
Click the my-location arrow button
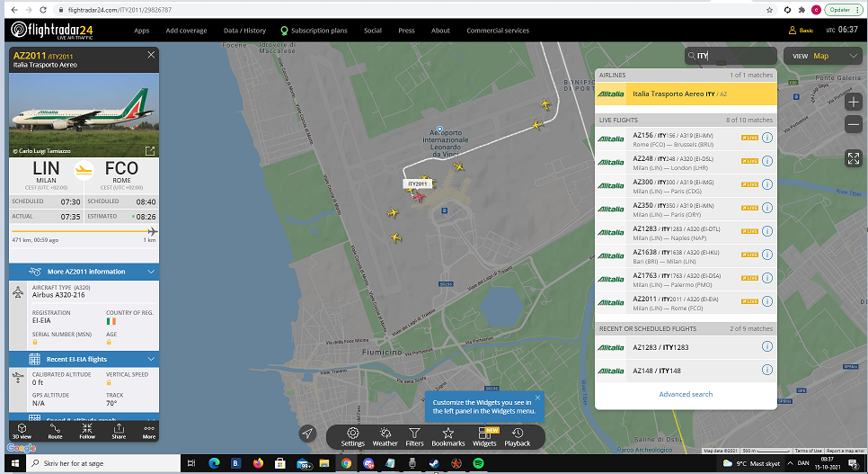tap(307, 434)
